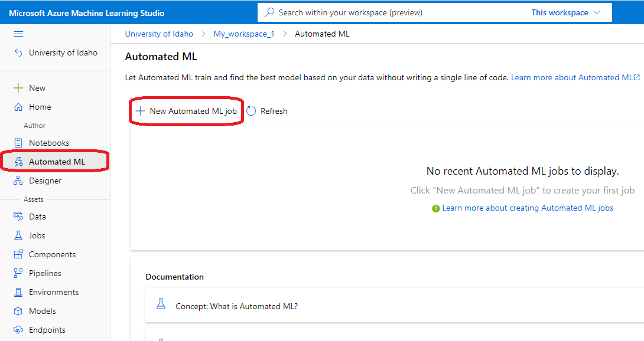This screenshot has width=644, height=341.
Task: Open Endpoints icon in sidebar
Action: tap(18, 330)
